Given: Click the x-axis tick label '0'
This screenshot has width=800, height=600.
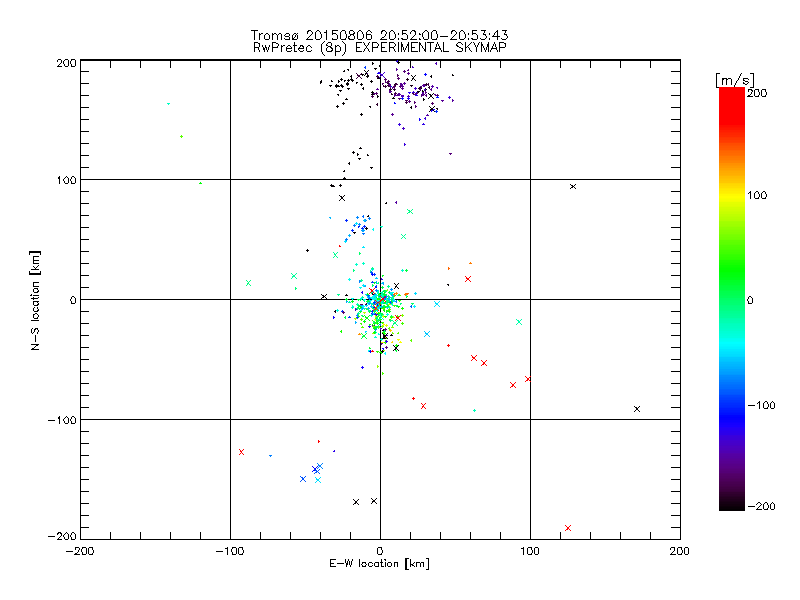Looking at the screenshot, I should pos(380,551).
